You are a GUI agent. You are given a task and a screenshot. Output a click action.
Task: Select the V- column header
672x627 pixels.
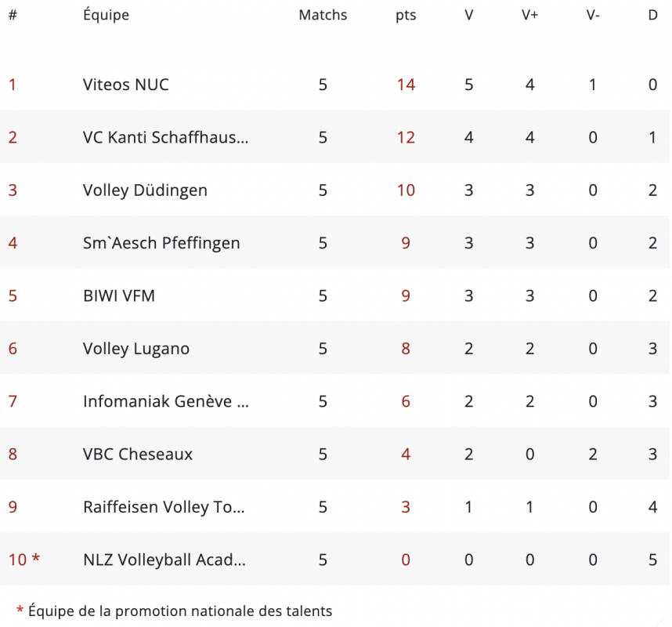593,16
